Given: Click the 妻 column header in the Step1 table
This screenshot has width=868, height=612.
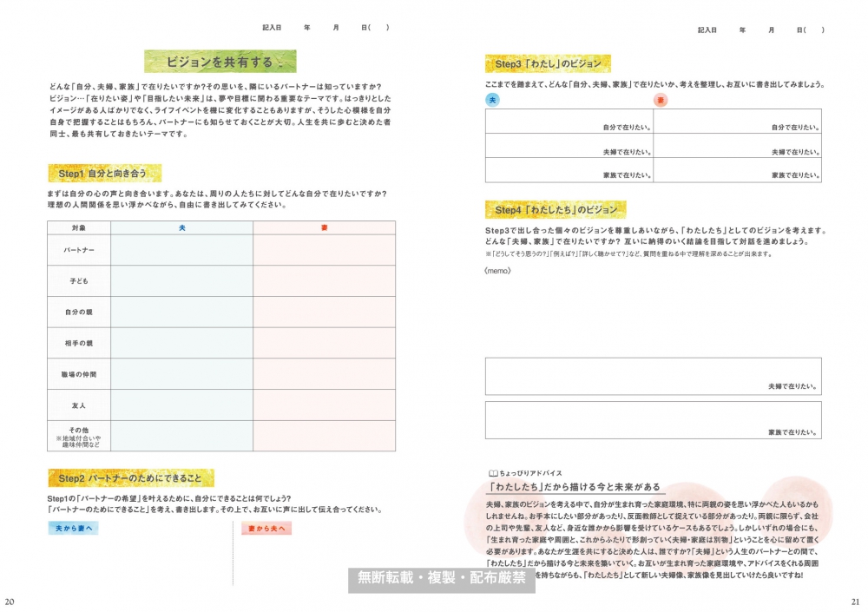Looking at the screenshot, I should [x=325, y=227].
